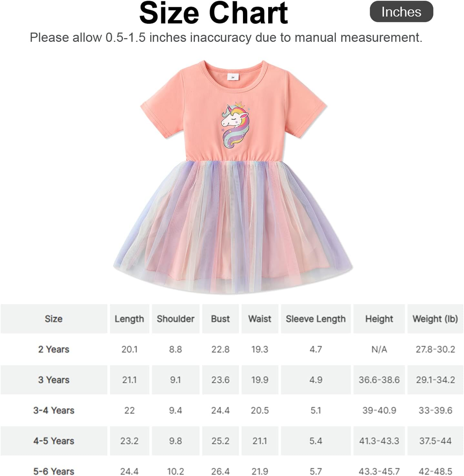Click the Sleeve Length column header
Image resolution: width=464 pixels, height=476 pixels.
[316, 319]
